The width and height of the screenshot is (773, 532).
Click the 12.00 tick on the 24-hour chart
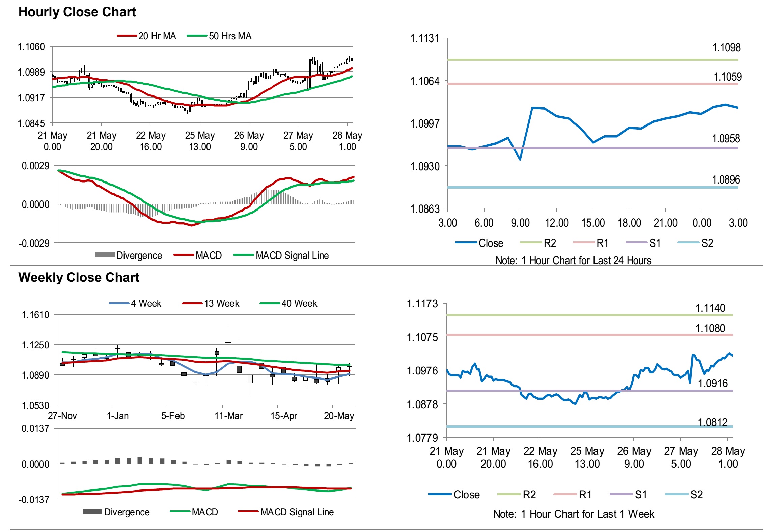pos(556,223)
